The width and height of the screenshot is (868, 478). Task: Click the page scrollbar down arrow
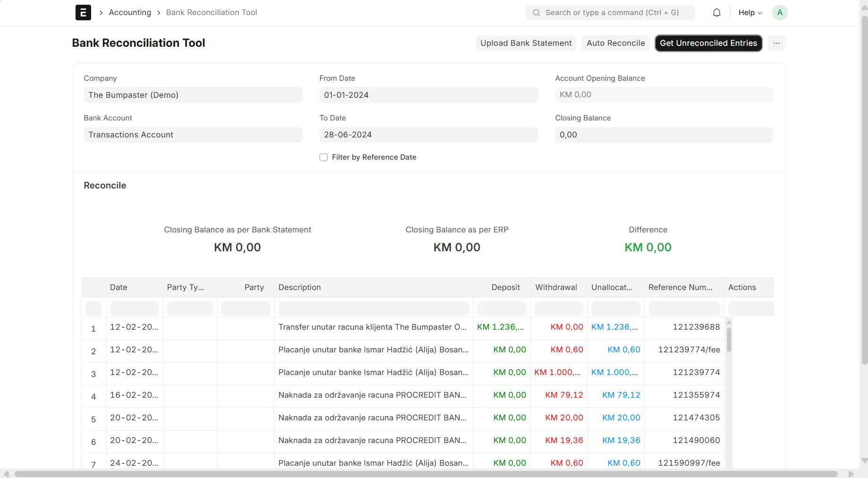(864, 461)
